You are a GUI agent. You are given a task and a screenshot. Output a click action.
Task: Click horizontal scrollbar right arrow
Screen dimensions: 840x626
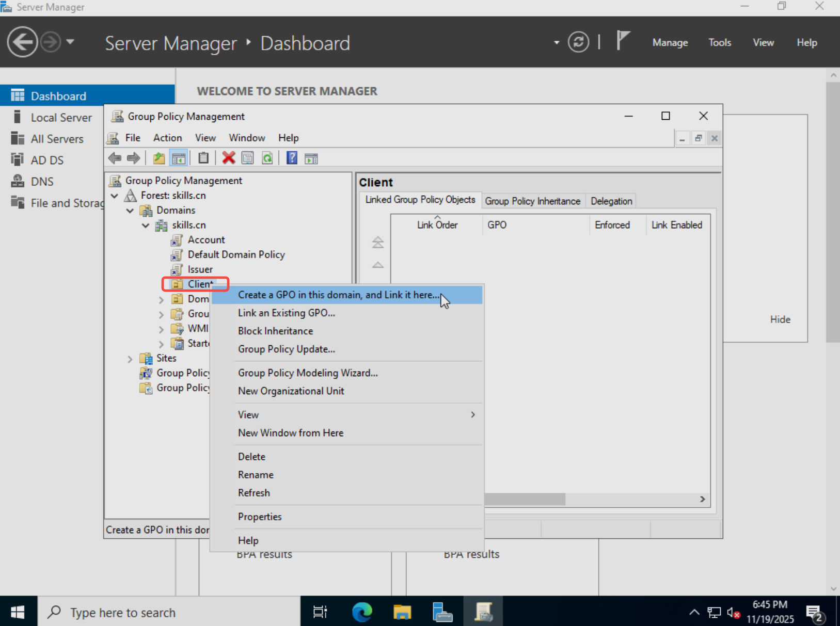(x=702, y=499)
